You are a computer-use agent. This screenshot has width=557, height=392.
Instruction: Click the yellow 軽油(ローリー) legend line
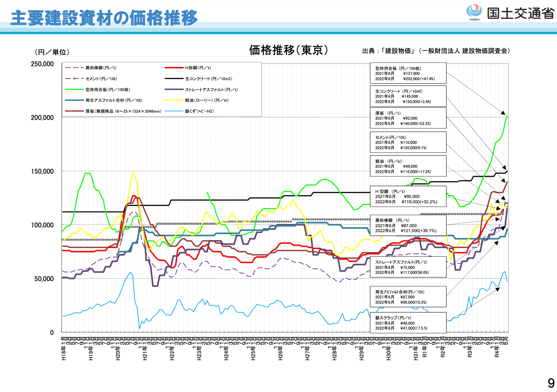tap(174, 100)
